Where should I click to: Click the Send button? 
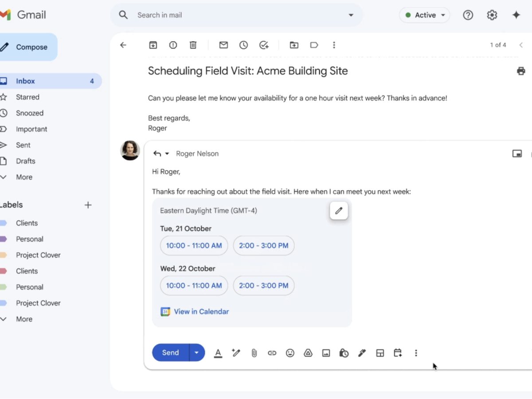click(171, 353)
